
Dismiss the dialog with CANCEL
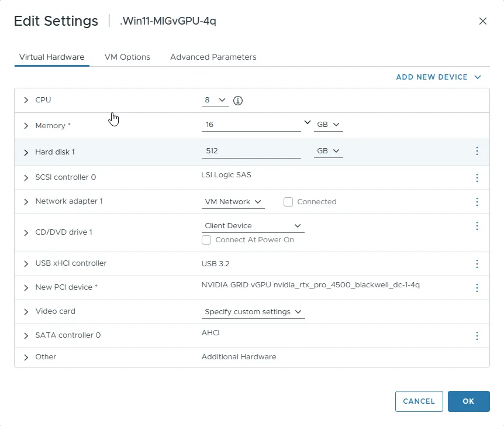pos(419,401)
